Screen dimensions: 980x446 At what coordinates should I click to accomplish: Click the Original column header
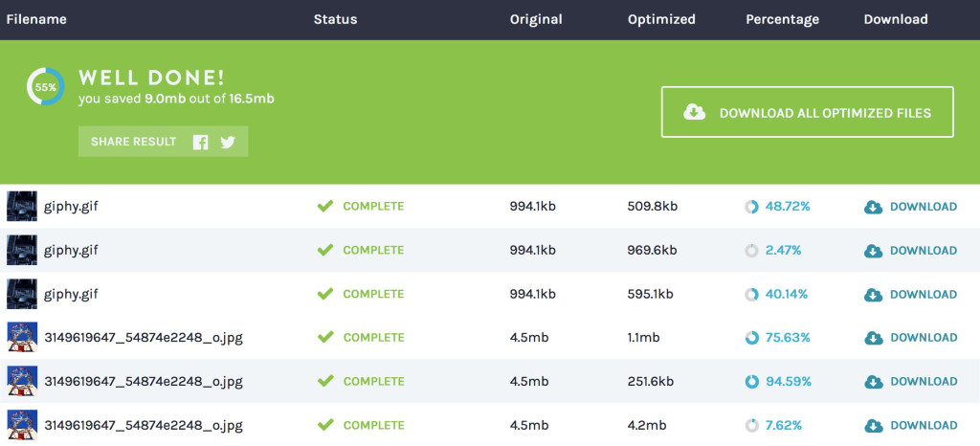click(536, 19)
